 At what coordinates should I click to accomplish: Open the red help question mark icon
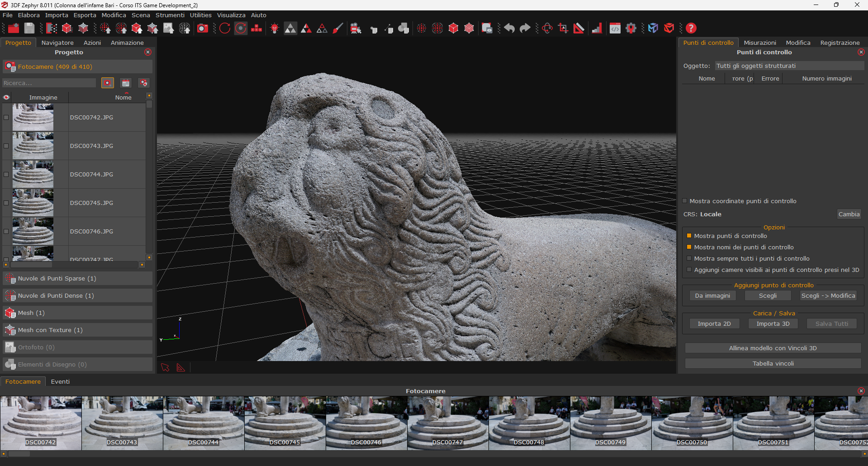coord(691,29)
